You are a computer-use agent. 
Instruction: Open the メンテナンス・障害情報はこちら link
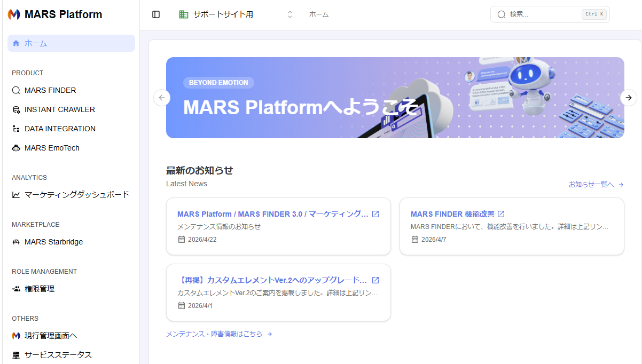click(219, 334)
